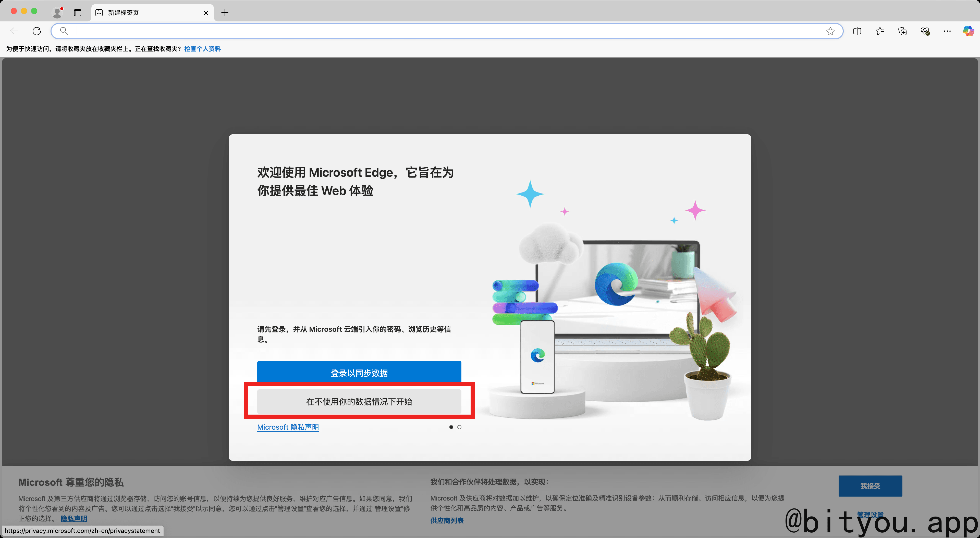Image resolution: width=980 pixels, height=538 pixels.
Task: Close the 新建标签页 tab
Action: click(206, 13)
